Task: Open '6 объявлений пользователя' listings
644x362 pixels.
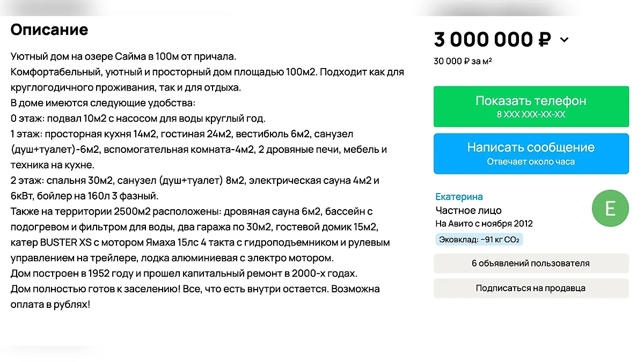Action: [531, 263]
